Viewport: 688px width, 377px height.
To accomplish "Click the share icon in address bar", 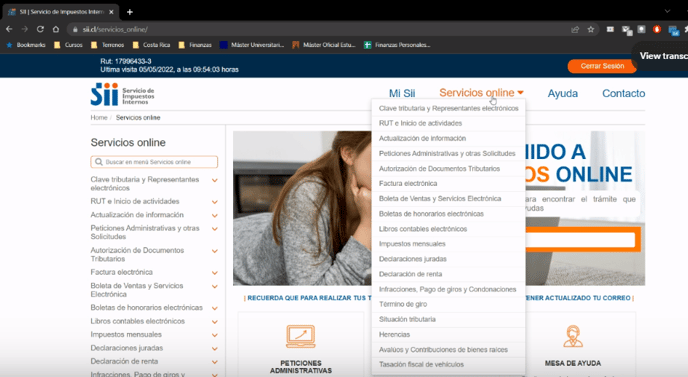I will [x=575, y=29].
